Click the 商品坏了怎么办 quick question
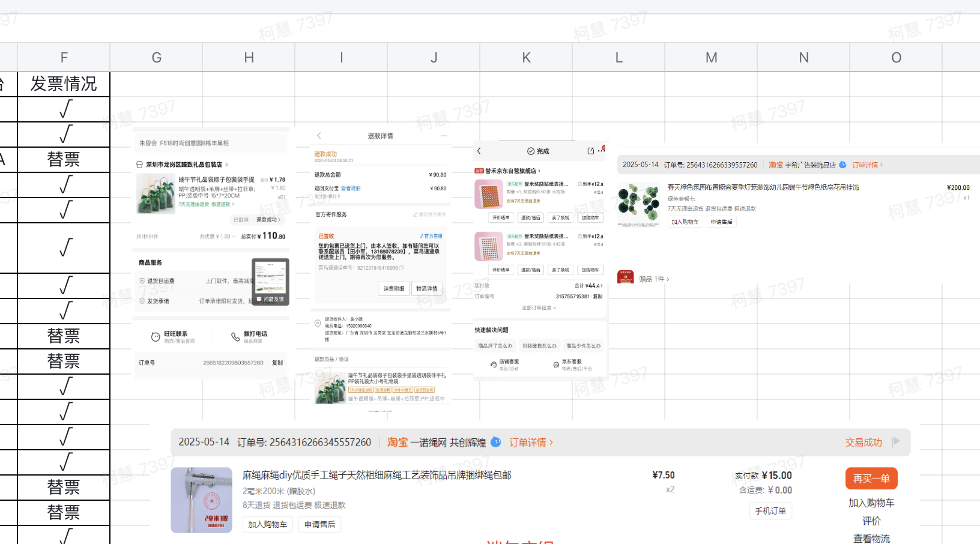 click(495, 346)
